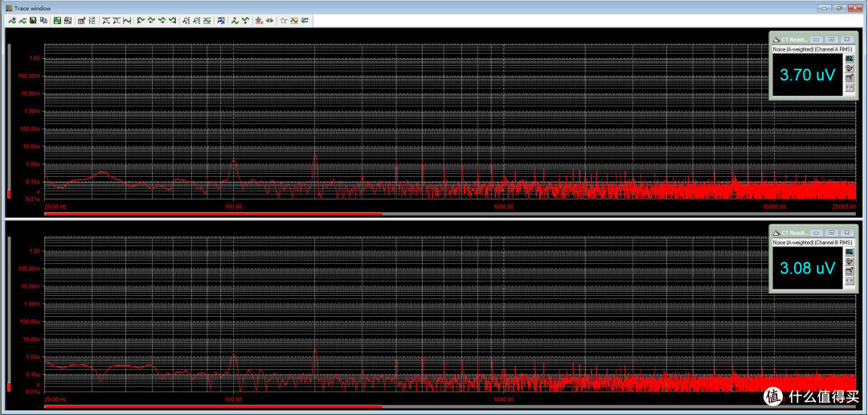Viewport: 868px width, 415px height.
Task: Open the trace properties window icon
Action: [x=81, y=21]
